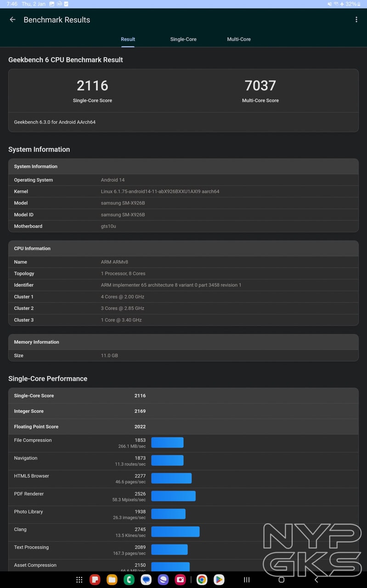Image resolution: width=367 pixels, height=588 pixels.
Task: Tap the Multi-Core Score of 7037
Action: tap(260, 85)
